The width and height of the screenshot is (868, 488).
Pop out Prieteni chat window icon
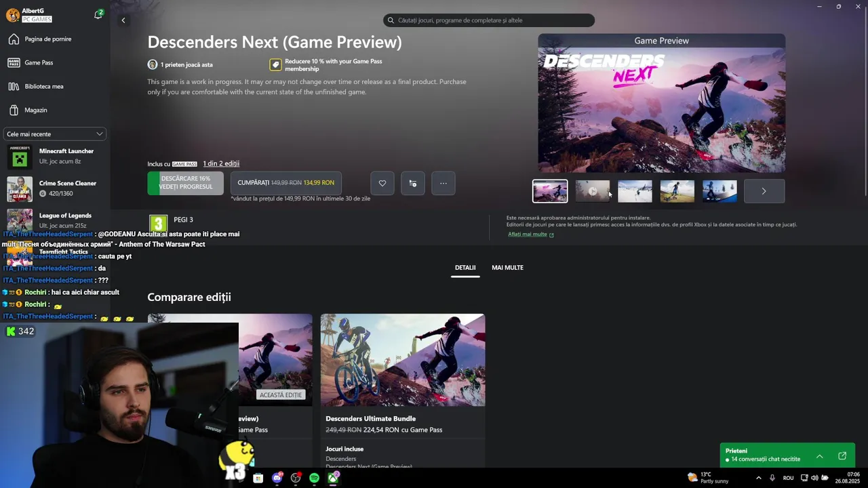[842, 456]
